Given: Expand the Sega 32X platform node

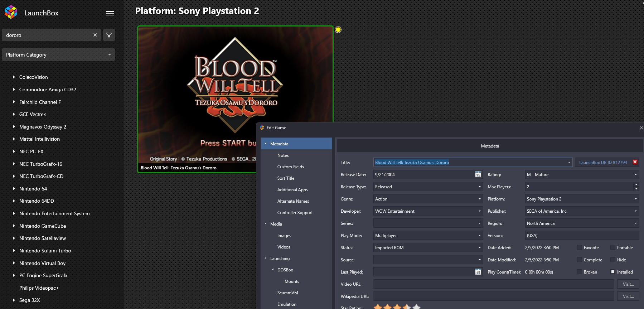Looking at the screenshot, I should (x=14, y=300).
